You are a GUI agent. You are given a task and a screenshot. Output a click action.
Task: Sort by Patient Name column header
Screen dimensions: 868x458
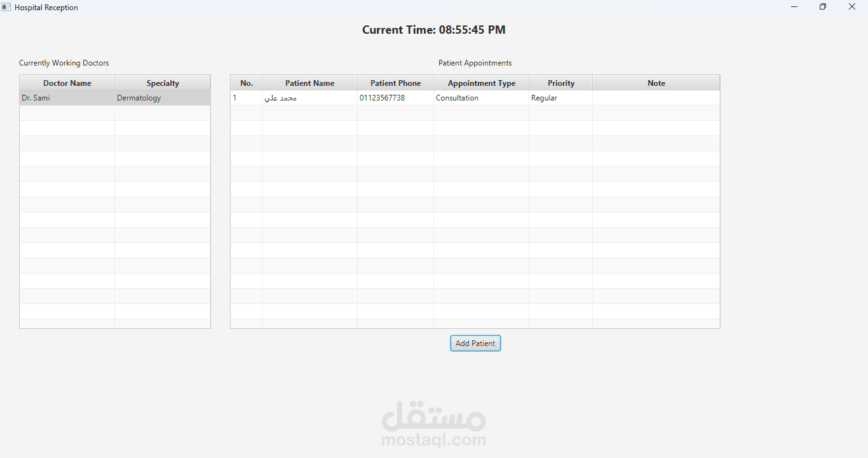point(310,83)
